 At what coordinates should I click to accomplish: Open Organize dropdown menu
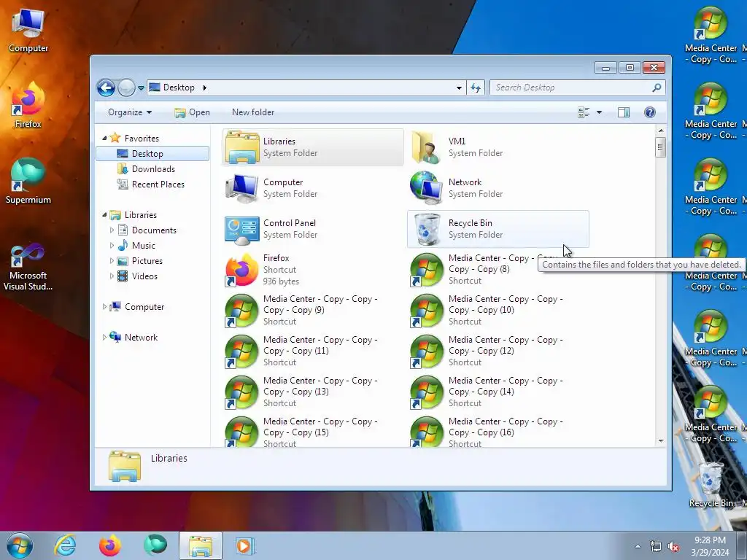pyautogui.click(x=130, y=112)
